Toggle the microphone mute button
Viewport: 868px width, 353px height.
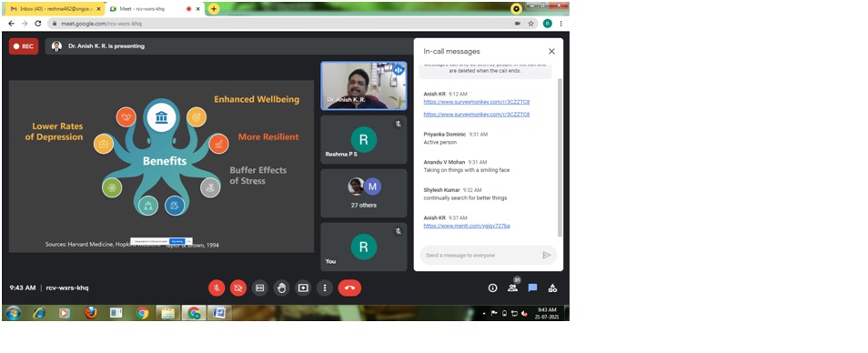tap(217, 287)
